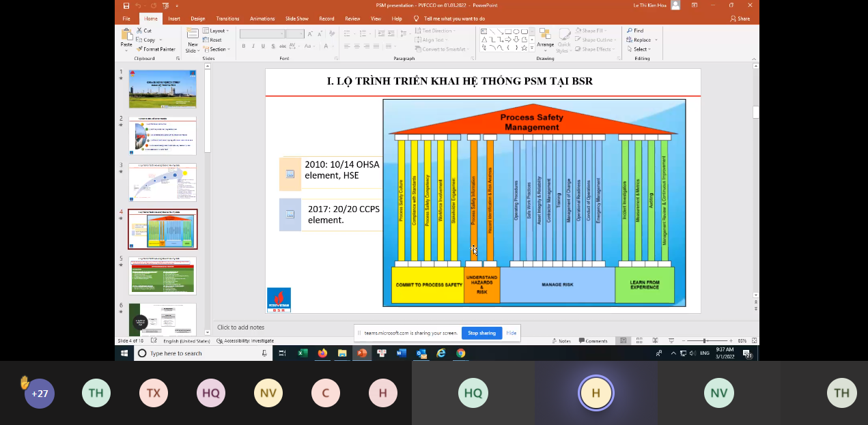868x425 pixels.
Task: Expand the Shapes gallery More arrow
Action: [532, 48]
